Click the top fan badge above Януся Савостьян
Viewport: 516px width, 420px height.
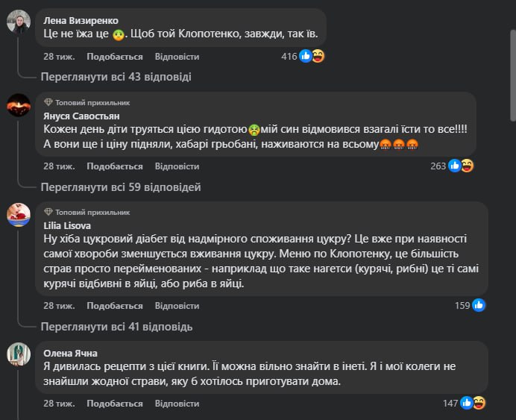click(86, 102)
